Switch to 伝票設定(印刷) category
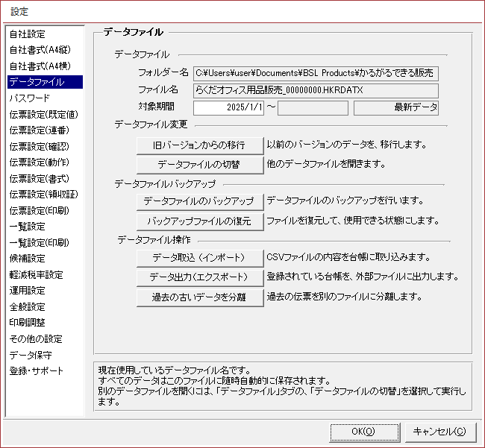The height and width of the screenshot is (448, 485). coord(40,210)
